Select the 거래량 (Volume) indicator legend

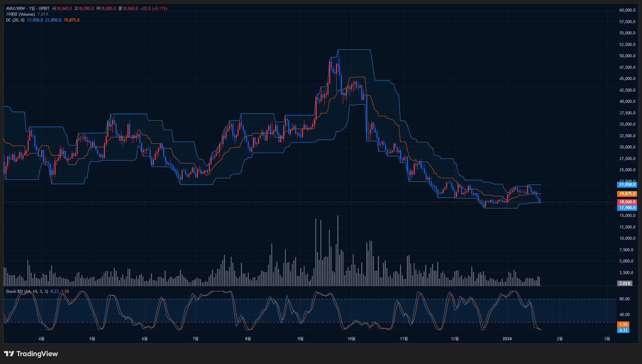(x=20, y=14)
